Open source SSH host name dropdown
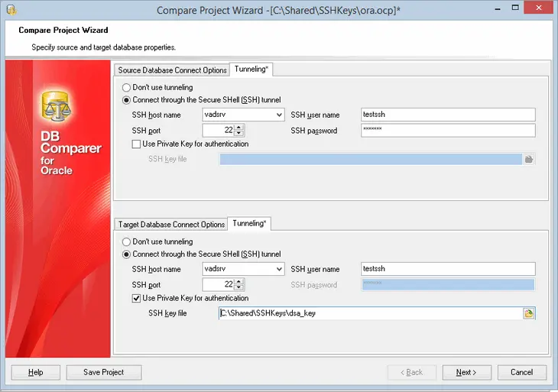558x392 pixels. pyautogui.click(x=279, y=115)
